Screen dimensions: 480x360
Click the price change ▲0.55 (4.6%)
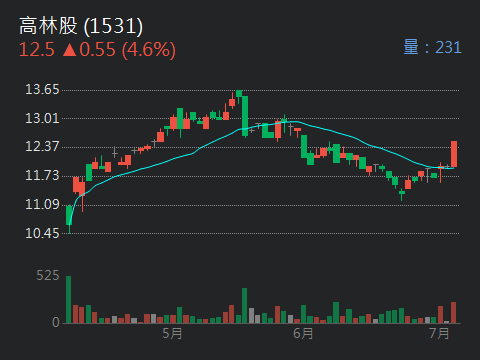[119, 50]
